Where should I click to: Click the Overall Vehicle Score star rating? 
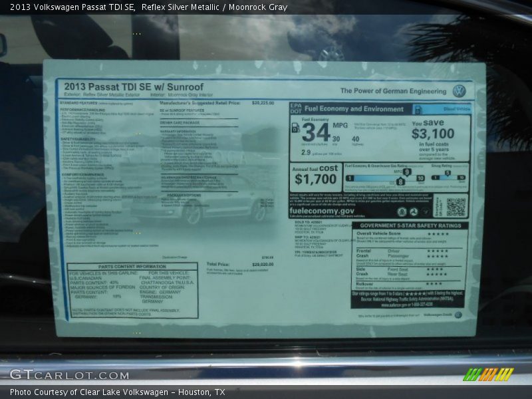pyautogui.click(x=438, y=234)
